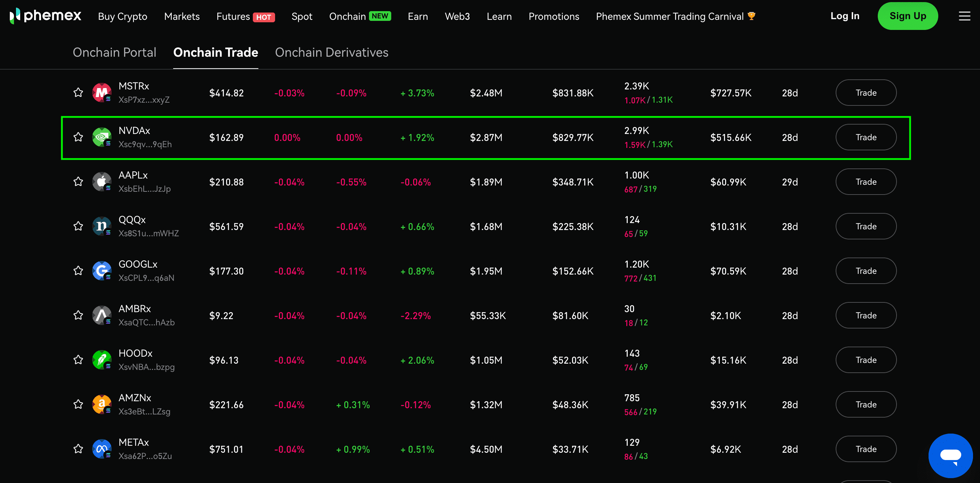Click the HOODx name label

[x=135, y=353]
